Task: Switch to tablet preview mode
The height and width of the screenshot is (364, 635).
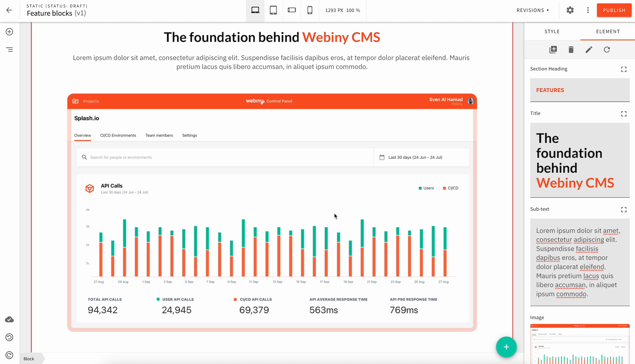Action: point(273,10)
